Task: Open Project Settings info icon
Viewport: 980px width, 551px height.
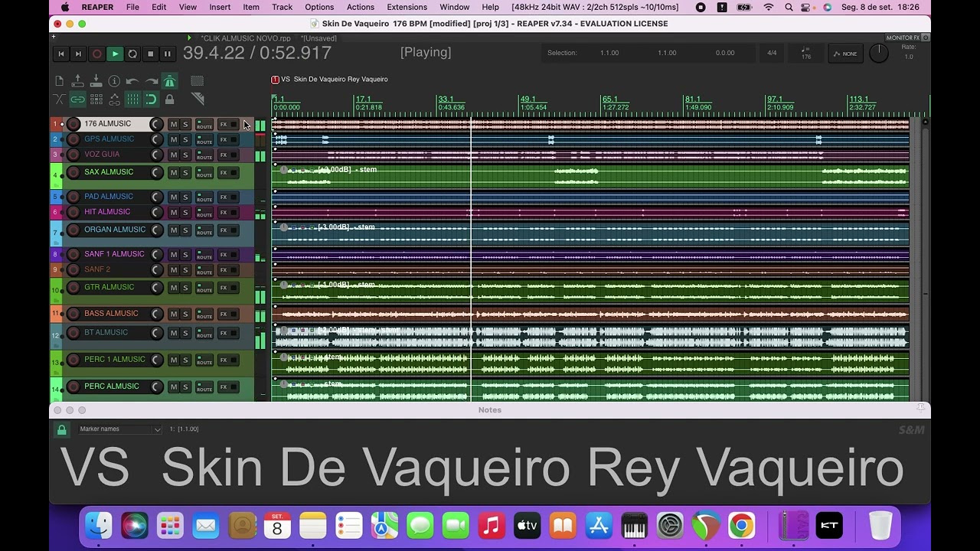Action: 114,81
